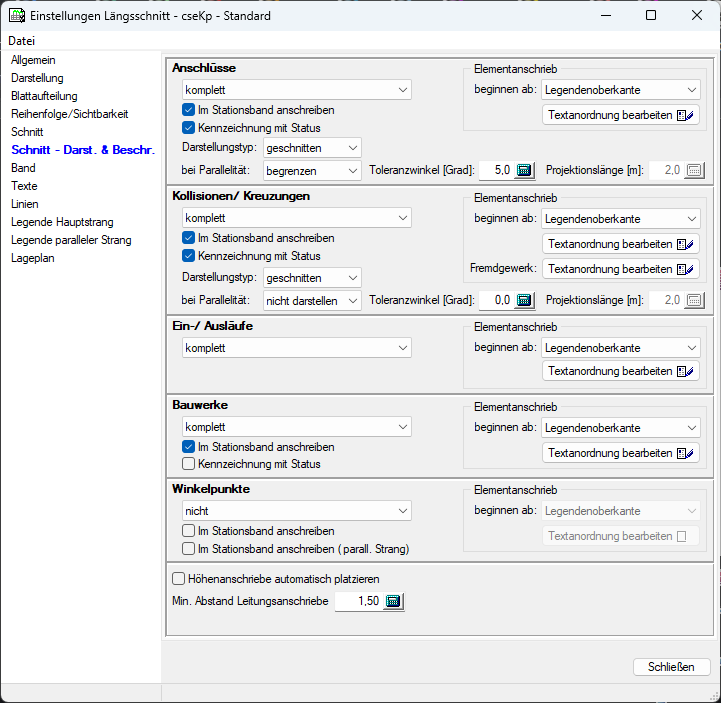Select Legende Hauptstrang in the sidebar
Screen dimensions: 721x703
click(x=62, y=222)
